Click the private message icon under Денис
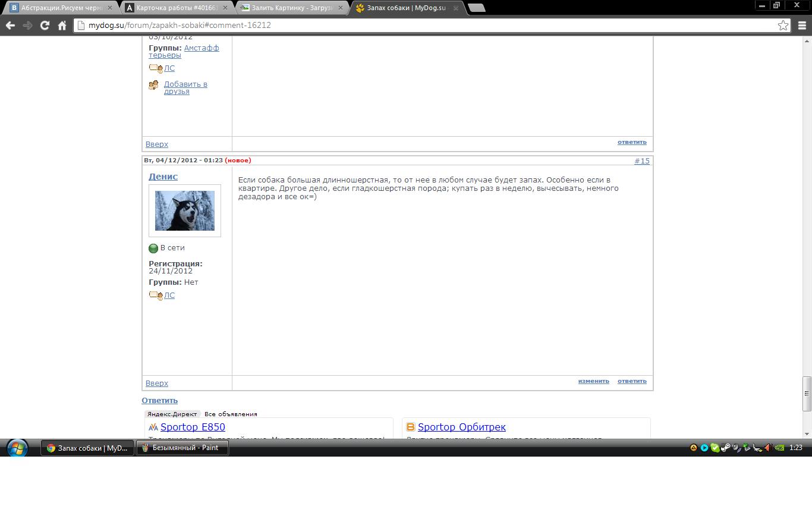Image resolution: width=812 pixels, height=522 pixels. 156,295
